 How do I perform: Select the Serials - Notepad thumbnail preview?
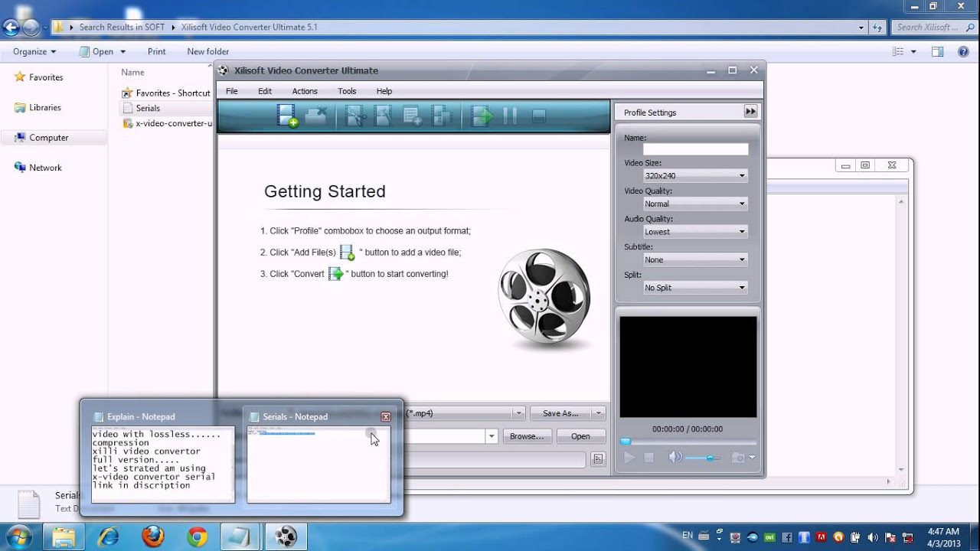[x=318, y=464]
